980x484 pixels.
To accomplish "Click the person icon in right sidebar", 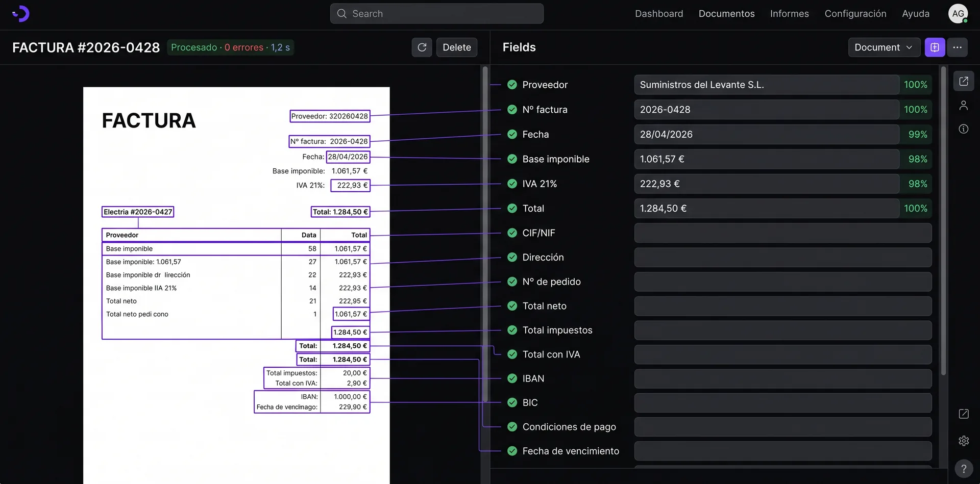I will pos(964,105).
